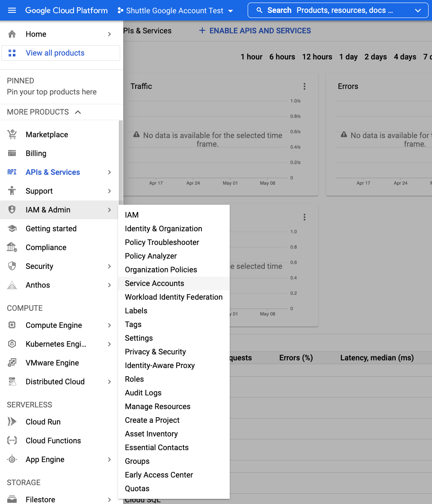This screenshot has height=504, width=432.
Task: Open Policy Troubleshooter
Action: click(174, 242)
